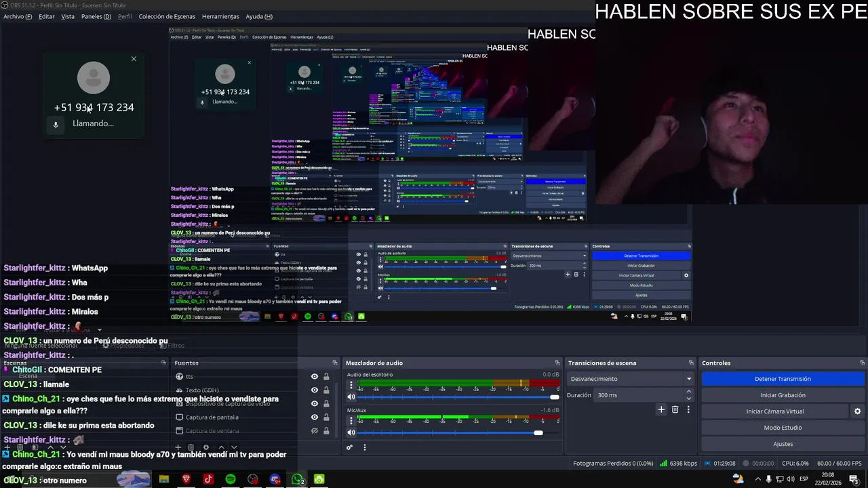Enable Modo Estudio

tap(783, 428)
